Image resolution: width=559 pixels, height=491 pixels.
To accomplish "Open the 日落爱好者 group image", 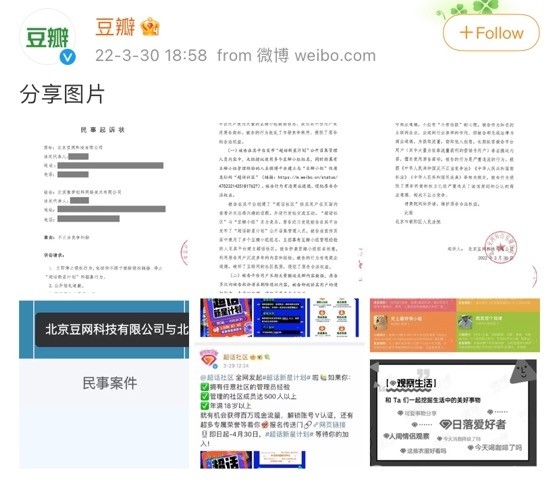I will tap(455, 384).
